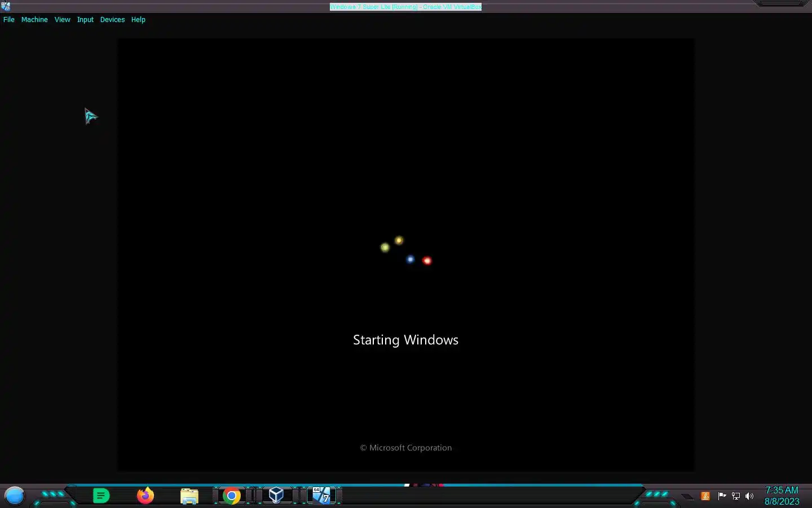Click the Windows Start orb

[15, 496]
